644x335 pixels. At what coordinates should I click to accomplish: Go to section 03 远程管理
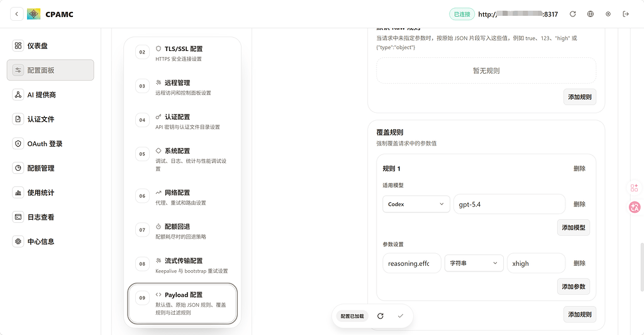pyautogui.click(x=182, y=87)
